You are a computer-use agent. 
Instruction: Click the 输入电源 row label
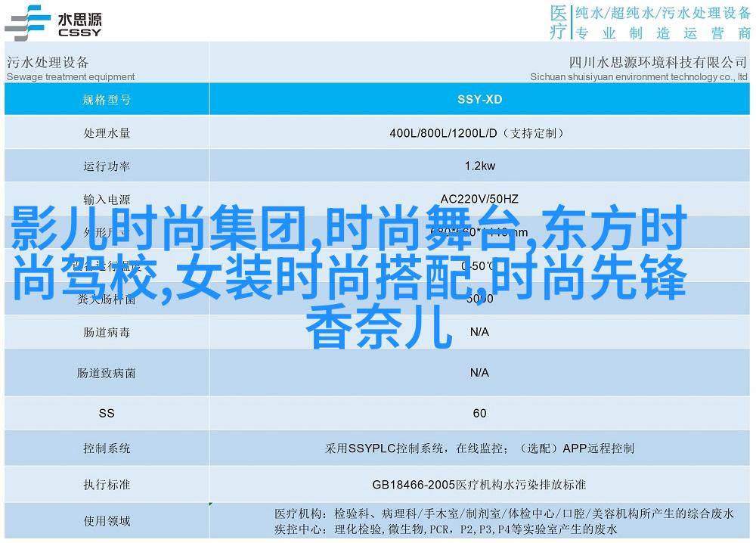(107, 199)
